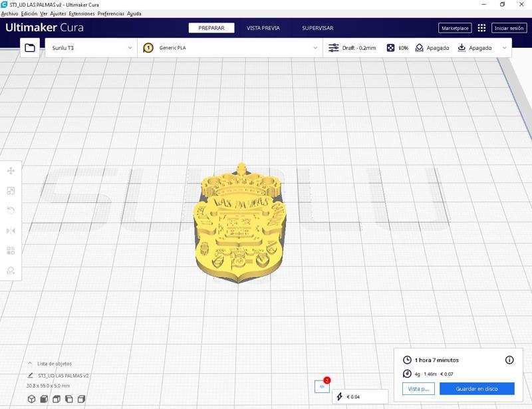The image size is (532, 409).
Task: Open the Ayuda menu
Action: pyautogui.click(x=134, y=13)
